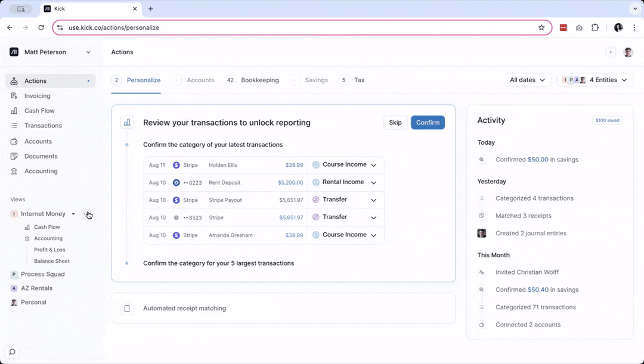Click the more options icon beside Internet Money

coord(86,214)
